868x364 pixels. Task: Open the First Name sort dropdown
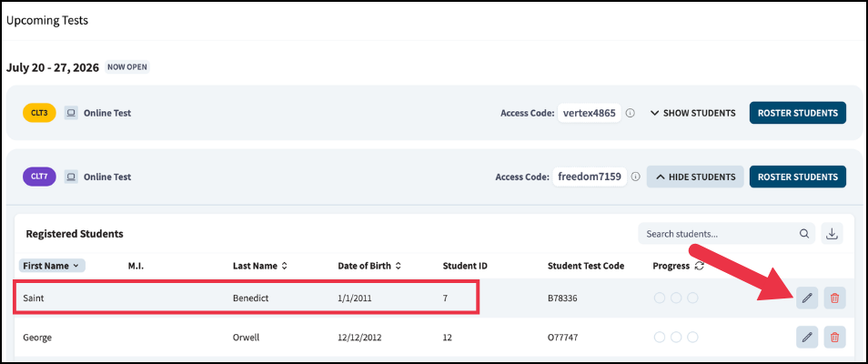click(52, 266)
